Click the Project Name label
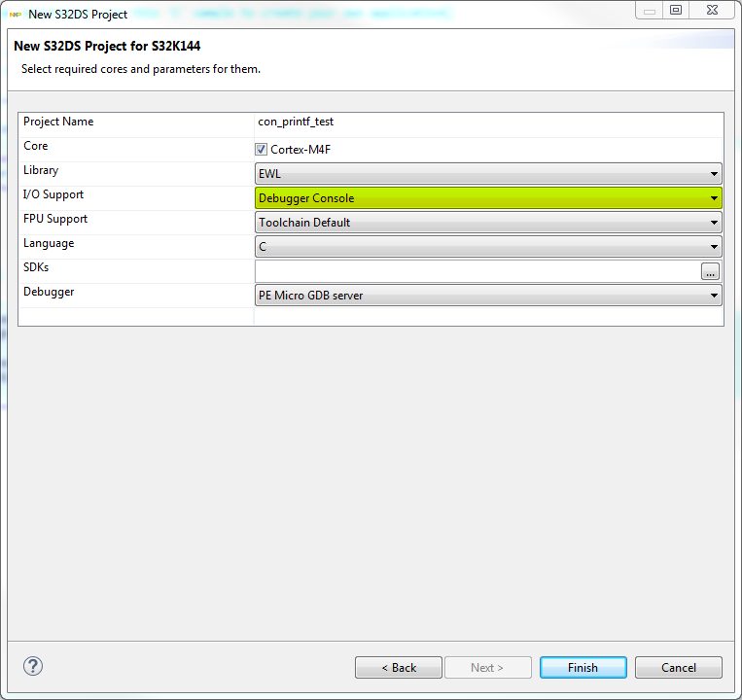The image size is (742, 700). [x=58, y=122]
